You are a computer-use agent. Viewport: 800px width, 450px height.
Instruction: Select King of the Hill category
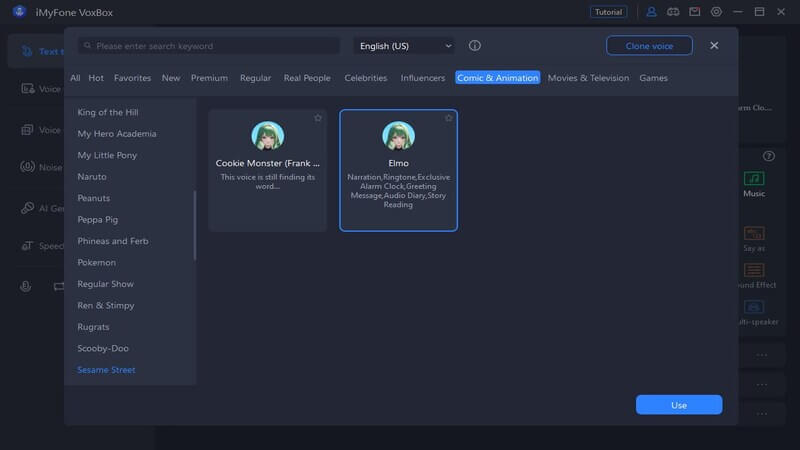point(108,112)
